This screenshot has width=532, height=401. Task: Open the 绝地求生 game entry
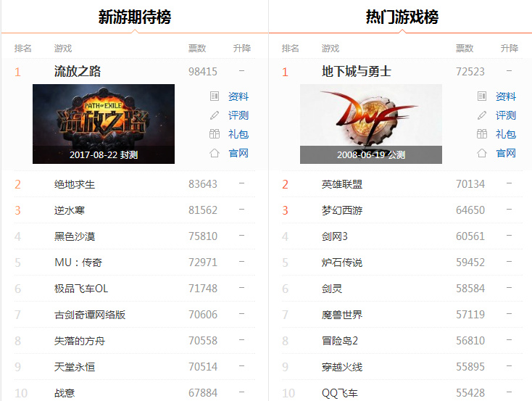(x=75, y=184)
